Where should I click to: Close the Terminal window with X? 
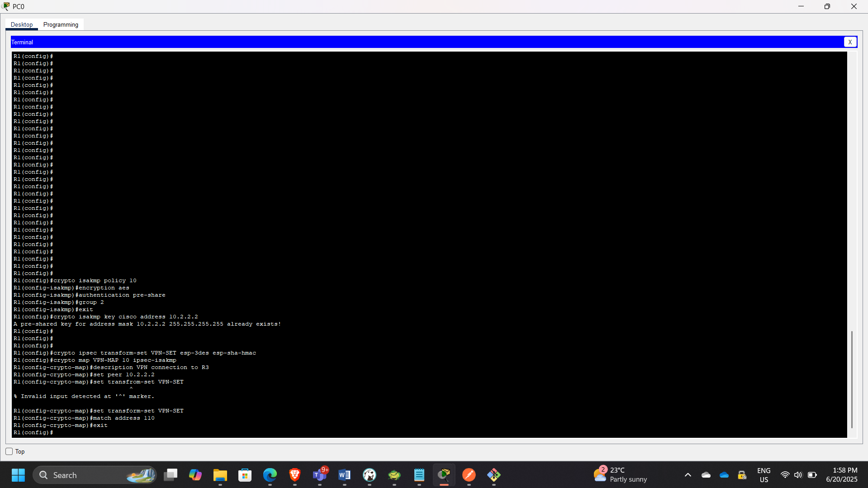click(850, 42)
